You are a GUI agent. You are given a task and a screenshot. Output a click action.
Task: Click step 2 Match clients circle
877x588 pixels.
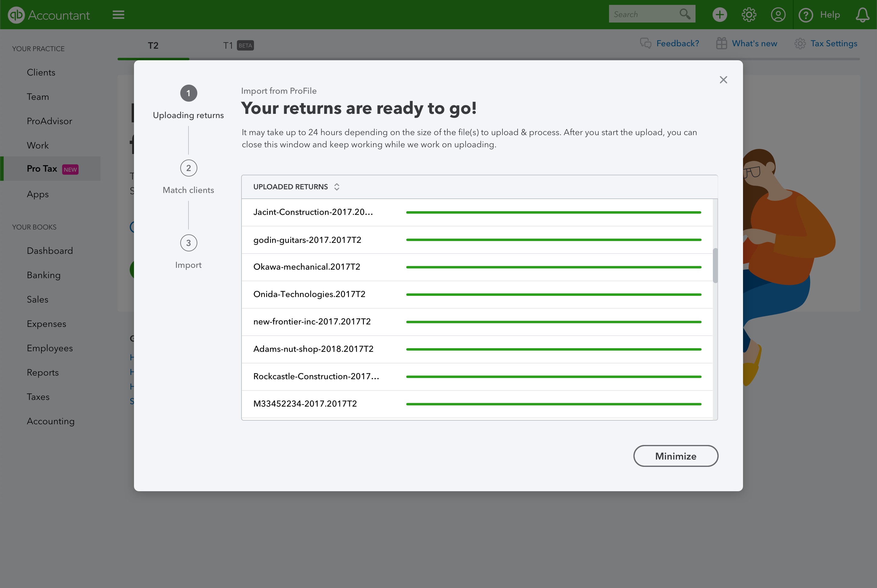click(189, 168)
